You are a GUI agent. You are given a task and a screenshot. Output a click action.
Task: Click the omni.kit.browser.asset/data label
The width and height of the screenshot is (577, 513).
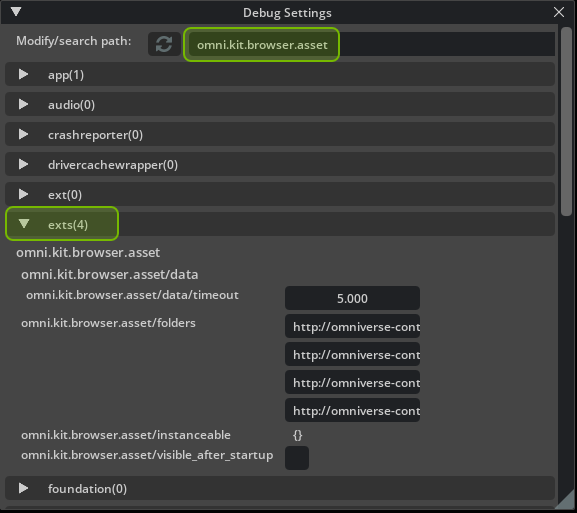coord(110,275)
